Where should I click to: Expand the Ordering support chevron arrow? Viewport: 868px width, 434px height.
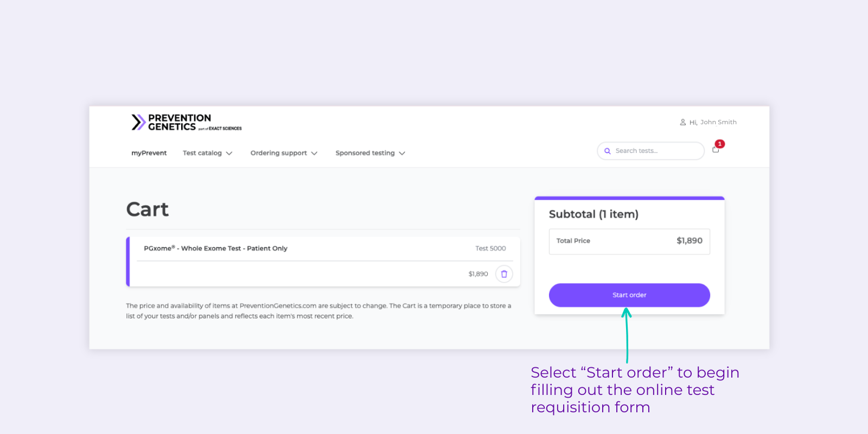pos(314,154)
